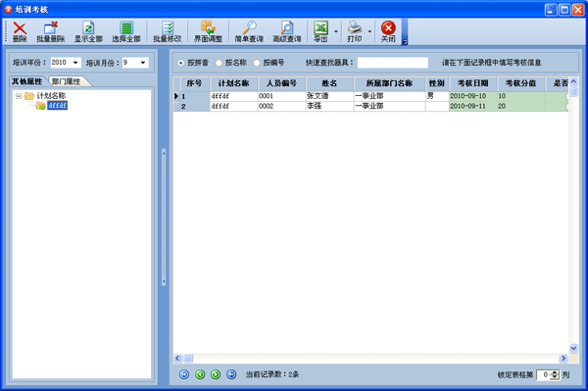
Task: Click the 计划名称 column header
Action: click(x=233, y=83)
